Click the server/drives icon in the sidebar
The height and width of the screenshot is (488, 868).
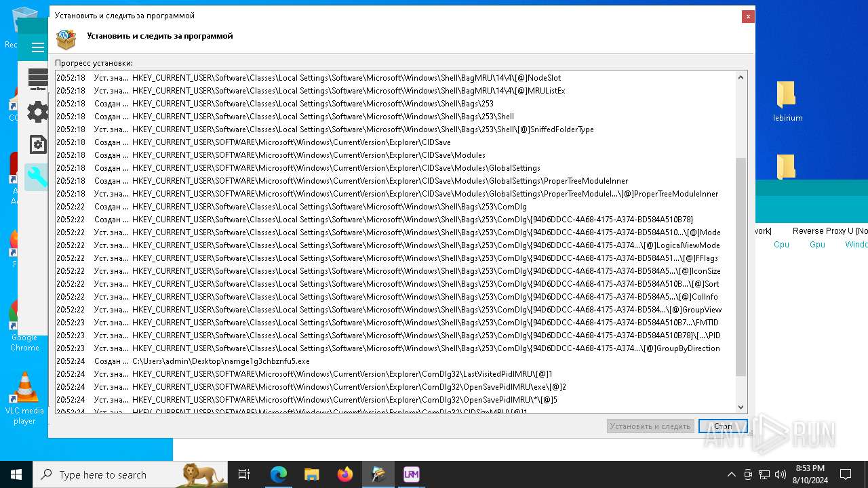coord(38,79)
